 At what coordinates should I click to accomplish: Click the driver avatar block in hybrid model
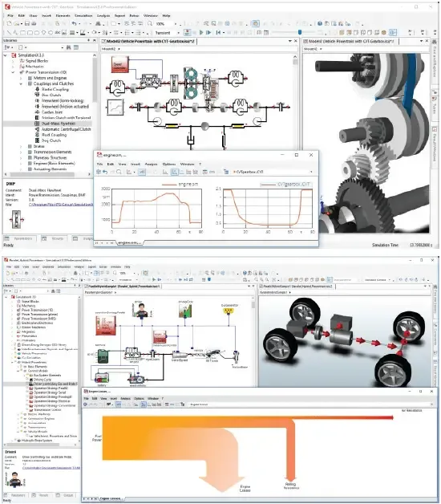pyautogui.click(x=141, y=311)
